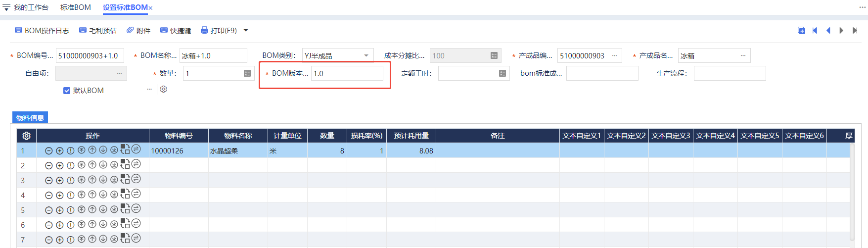Click the copy-new document icon in top right
Image resolution: width=868 pixels, height=248 pixels.
tap(801, 31)
